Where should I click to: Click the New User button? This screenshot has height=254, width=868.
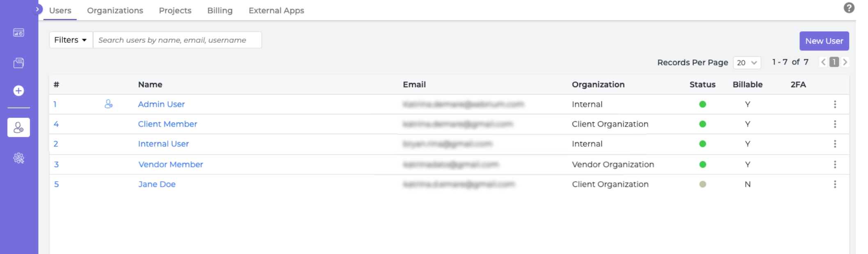pos(824,41)
